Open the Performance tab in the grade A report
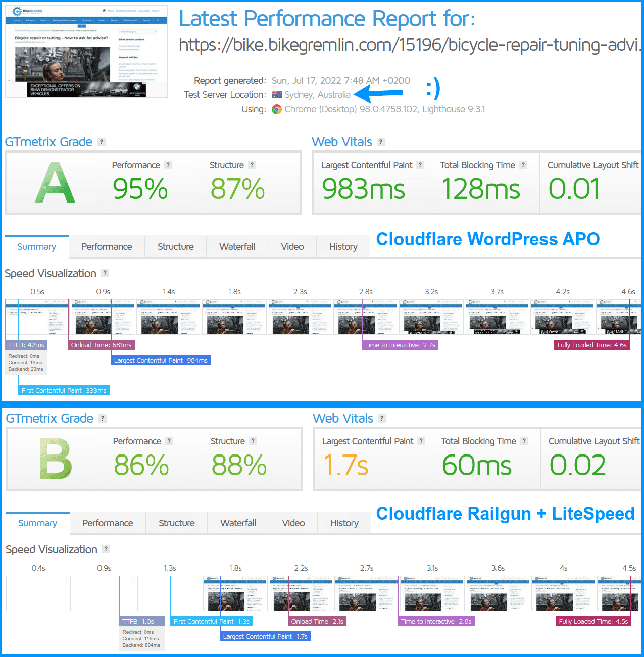The height and width of the screenshot is (657, 644). click(107, 247)
